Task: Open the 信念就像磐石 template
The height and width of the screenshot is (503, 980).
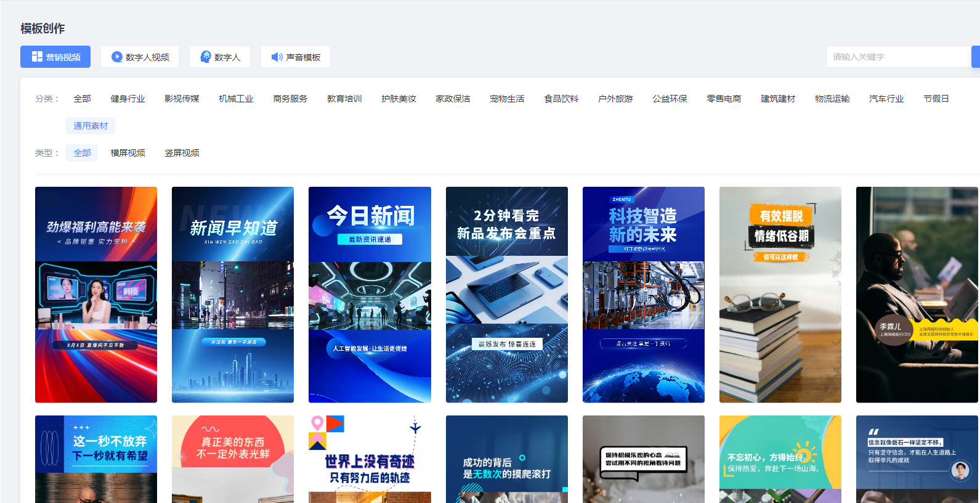Action: pos(917,459)
